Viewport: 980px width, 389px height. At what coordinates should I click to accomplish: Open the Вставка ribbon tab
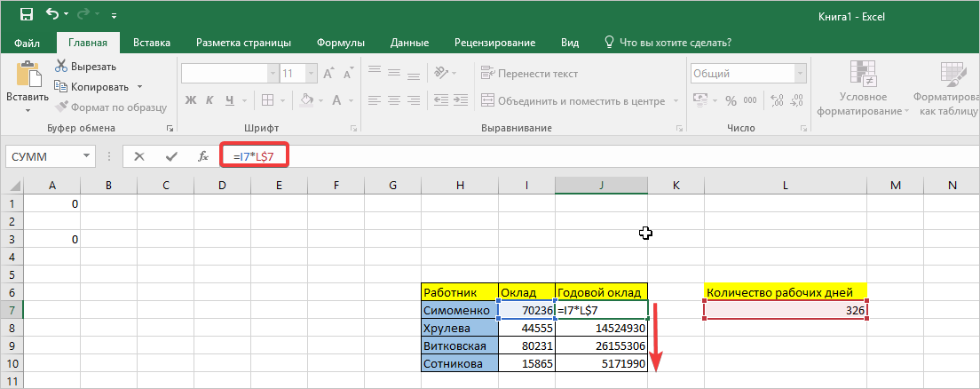click(x=152, y=42)
